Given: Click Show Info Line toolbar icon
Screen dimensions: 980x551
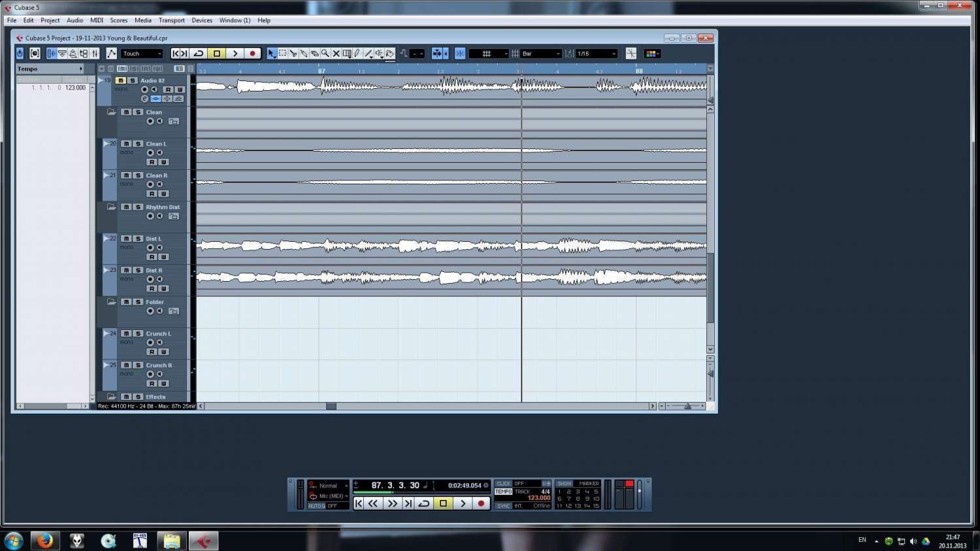Looking at the screenshot, I should click(x=62, y=54).
